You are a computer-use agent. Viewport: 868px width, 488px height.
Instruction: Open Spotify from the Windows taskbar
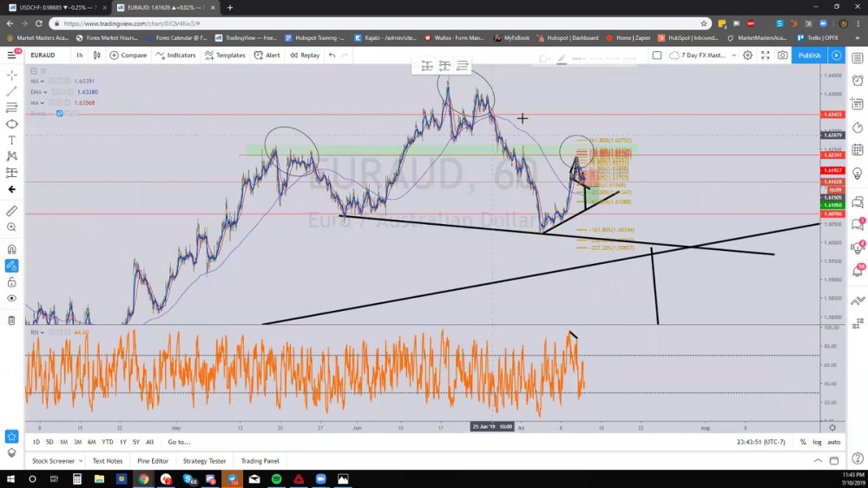[276, 479]
